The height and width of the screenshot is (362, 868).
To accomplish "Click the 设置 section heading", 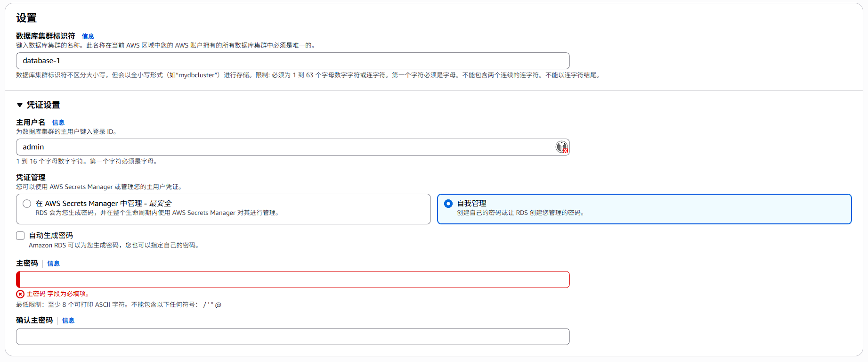I will tap(26, 18).
